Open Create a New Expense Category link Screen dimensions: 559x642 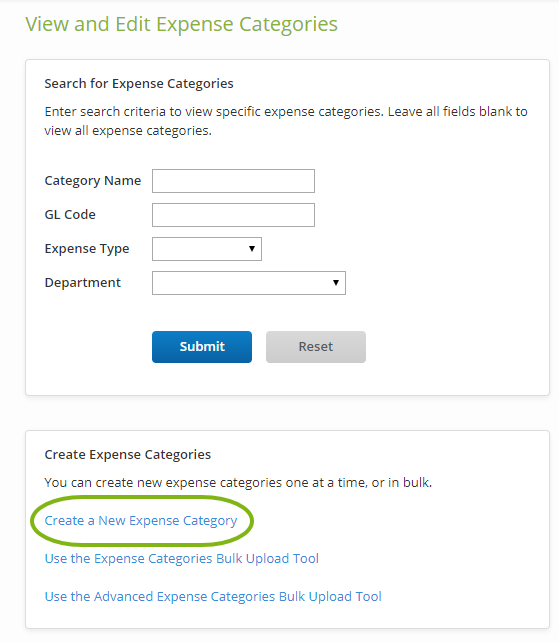(141, 521)
